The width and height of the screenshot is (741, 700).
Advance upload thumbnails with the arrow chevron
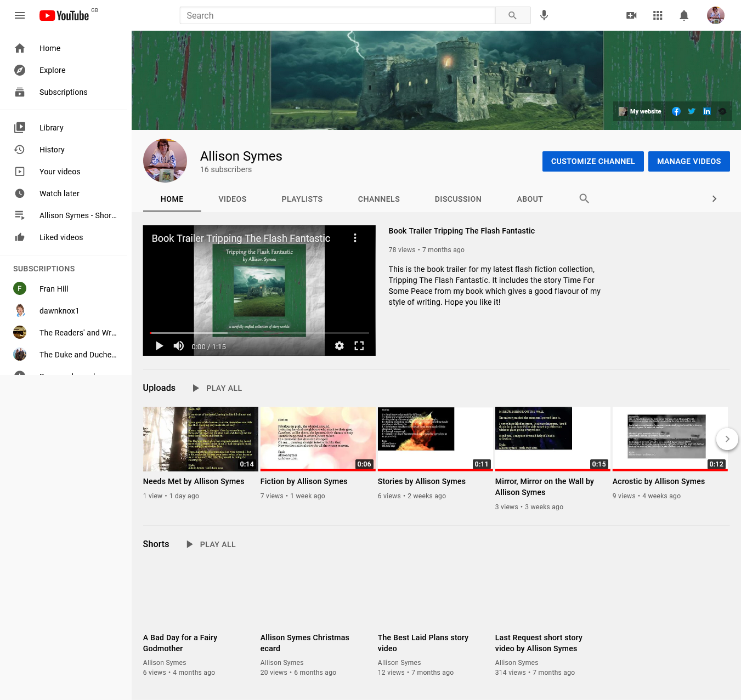click(x=727, y=439)
